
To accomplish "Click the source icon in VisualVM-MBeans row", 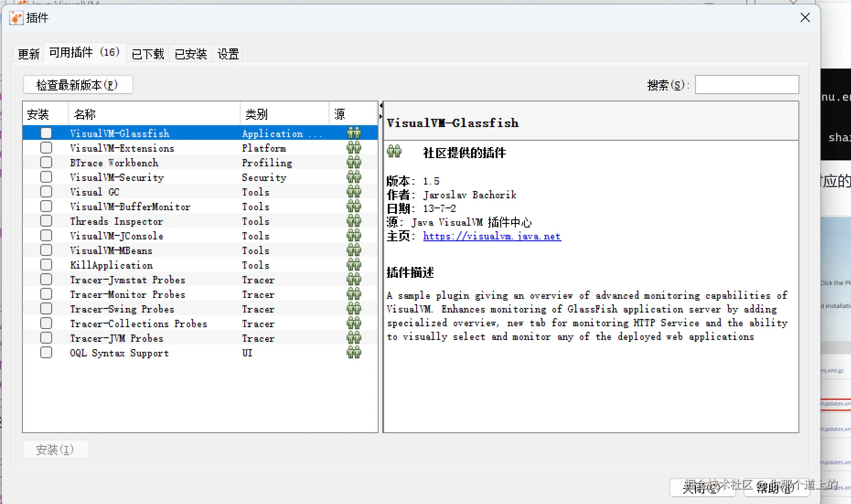I will tap(354, 250).
